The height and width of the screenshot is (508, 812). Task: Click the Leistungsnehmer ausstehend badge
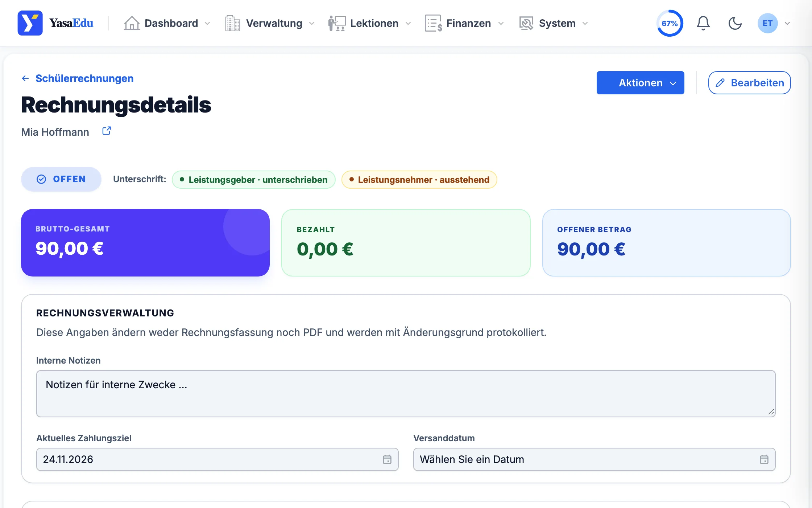click(419, 180)
